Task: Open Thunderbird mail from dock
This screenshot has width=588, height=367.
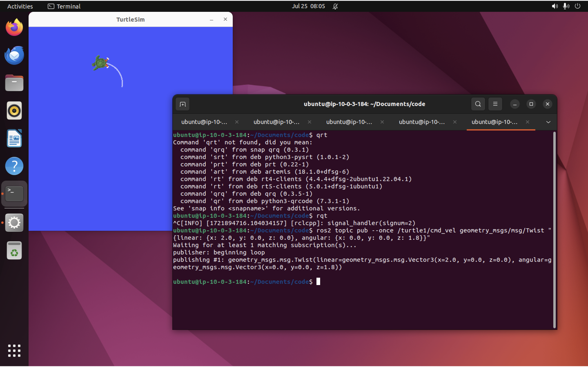Action: coord(14,55)
